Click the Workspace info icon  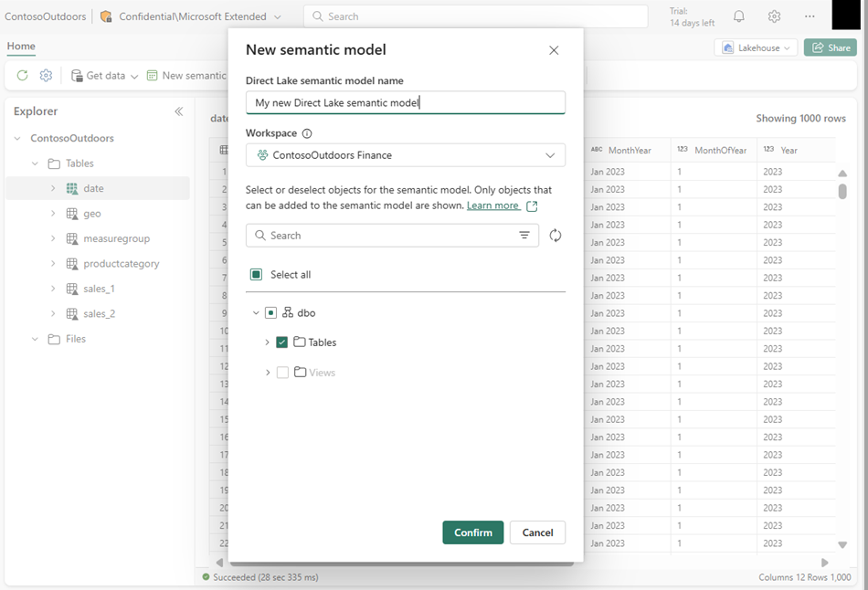(x=307, y=133)
